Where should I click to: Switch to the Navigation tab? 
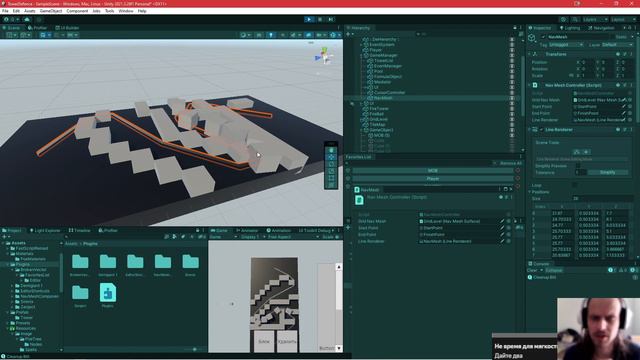pos(601,28)
